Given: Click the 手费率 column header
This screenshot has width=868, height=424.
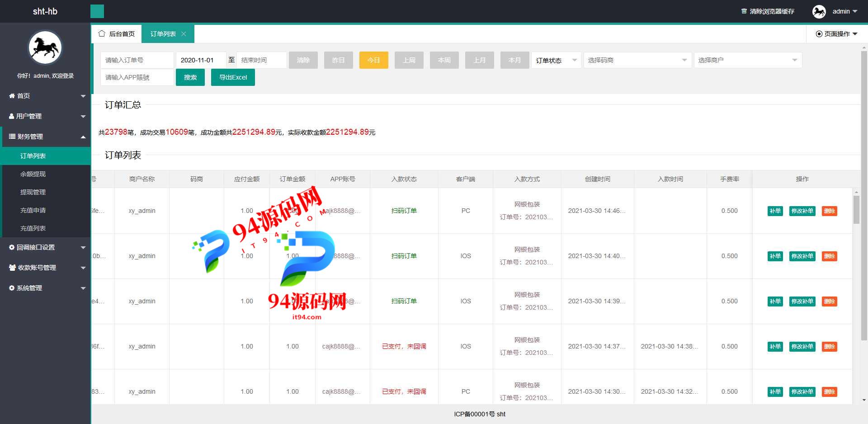Looking at the screenshot, I should [730, 179].
